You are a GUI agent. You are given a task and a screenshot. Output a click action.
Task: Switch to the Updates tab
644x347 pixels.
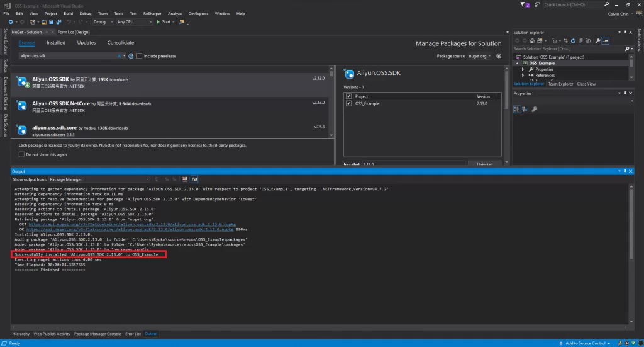click(x=86, y=43)
